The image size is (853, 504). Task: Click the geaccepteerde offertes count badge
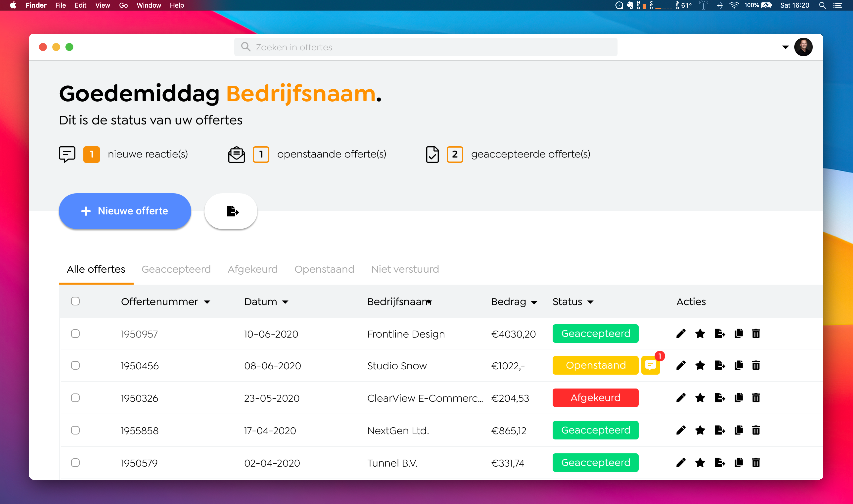(x=455, y=155)
